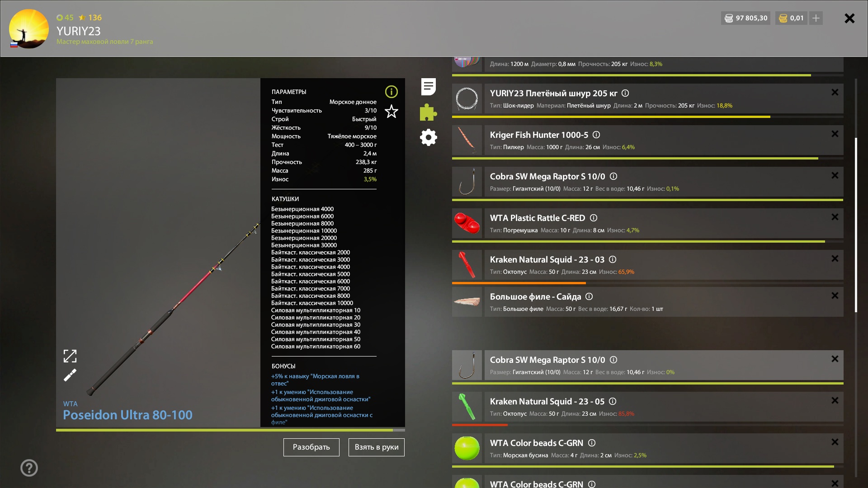Show info for first Cobra SW Mega Raptor hook
Screen dimensions: 868x488
pos(613,176)
